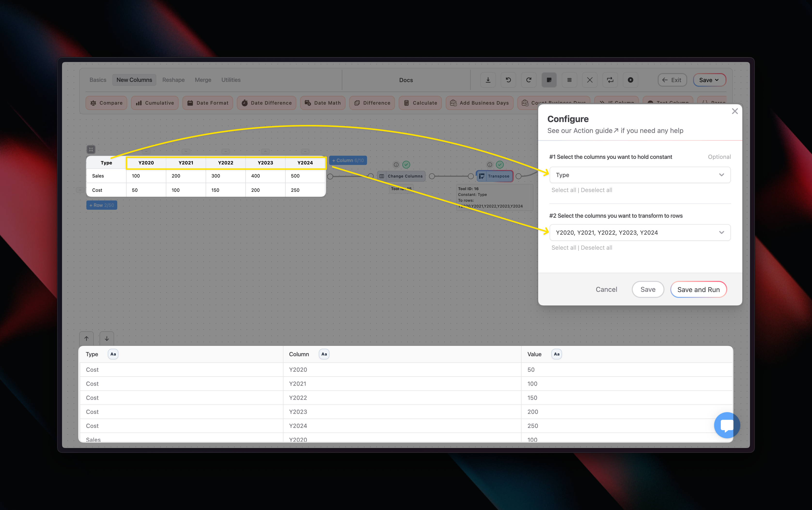
Task: Select the Transpose node
Action: pyautogui.click(x=495, y=176)
